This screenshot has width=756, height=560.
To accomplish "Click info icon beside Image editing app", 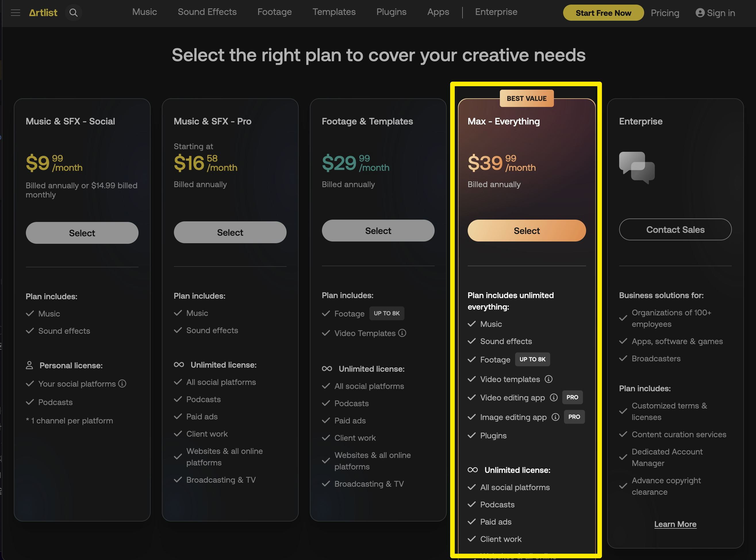I will tap(555, 417).
